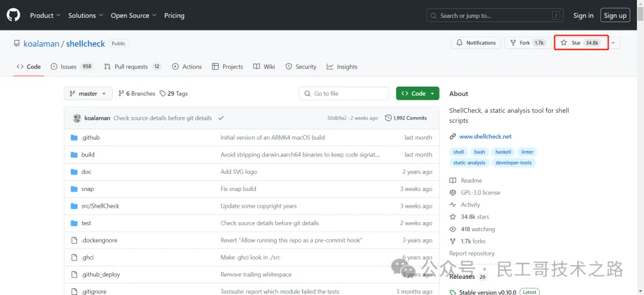
Task: Click the koalaman avatar in commit row
Action: pyautogui.click(x=77, y=118)
